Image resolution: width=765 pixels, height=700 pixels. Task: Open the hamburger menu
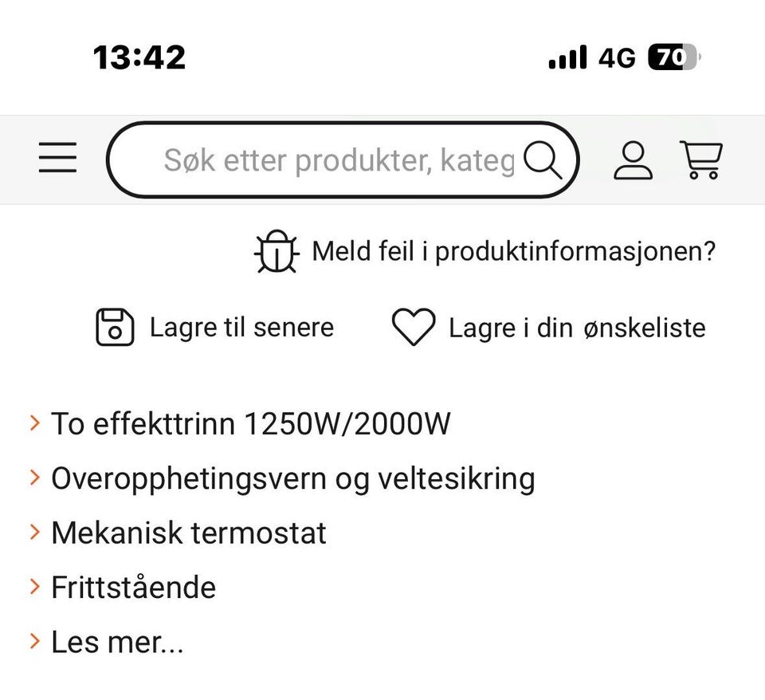coord(57,157)
